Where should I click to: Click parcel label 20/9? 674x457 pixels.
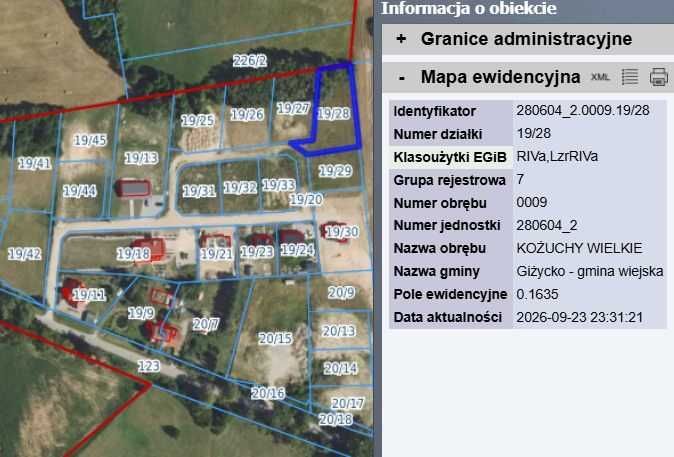click(341, 293)
